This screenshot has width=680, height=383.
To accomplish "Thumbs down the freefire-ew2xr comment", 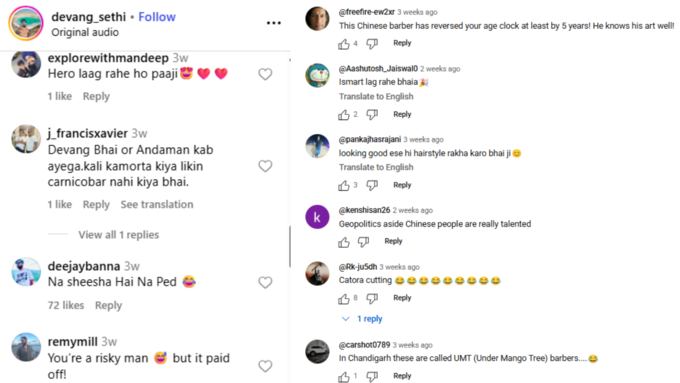I will pyautogui.click(x=372, y=43).
